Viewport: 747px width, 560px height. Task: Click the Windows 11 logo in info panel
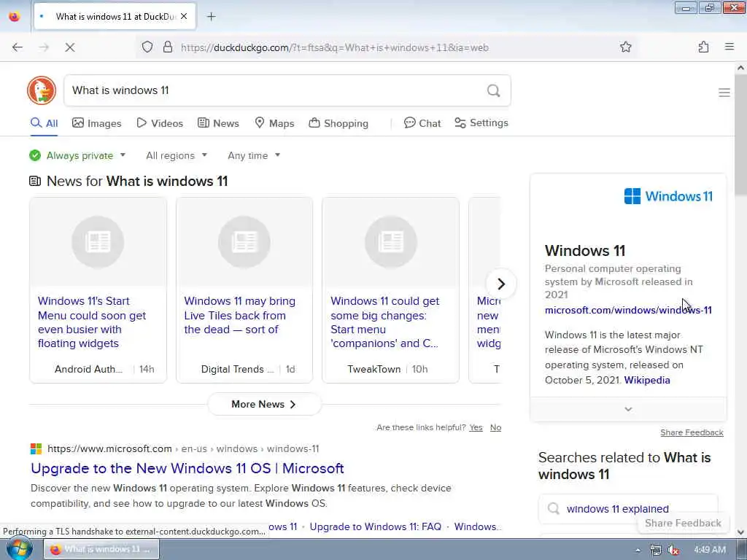point(668,196)
